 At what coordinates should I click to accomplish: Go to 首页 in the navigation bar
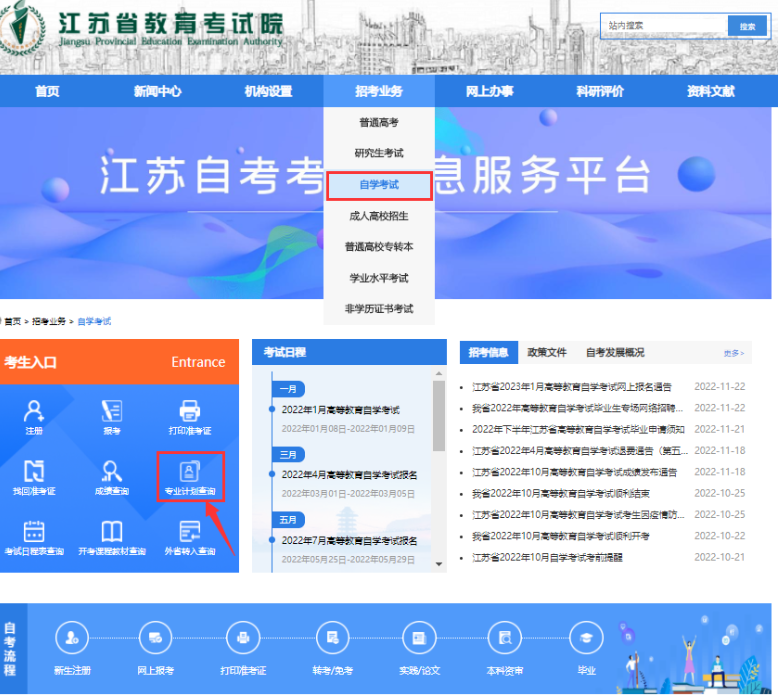click(x=47, y=91)
